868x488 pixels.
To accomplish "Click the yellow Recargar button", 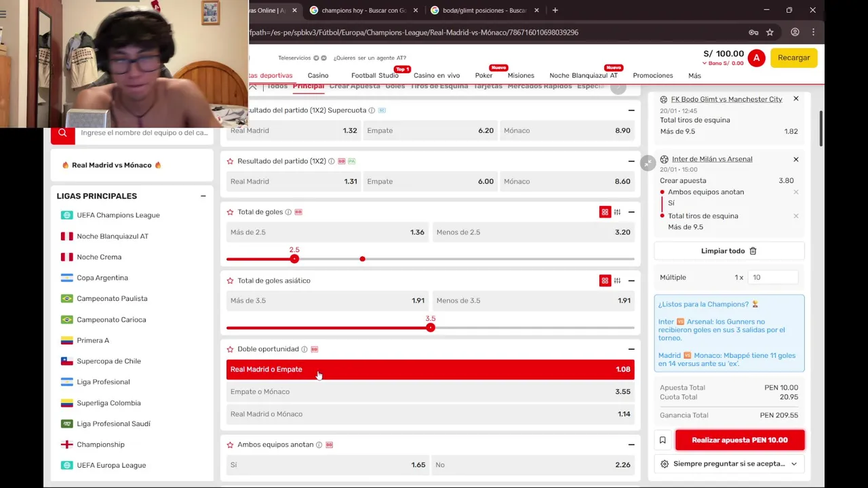I will (x=794, y=58).
